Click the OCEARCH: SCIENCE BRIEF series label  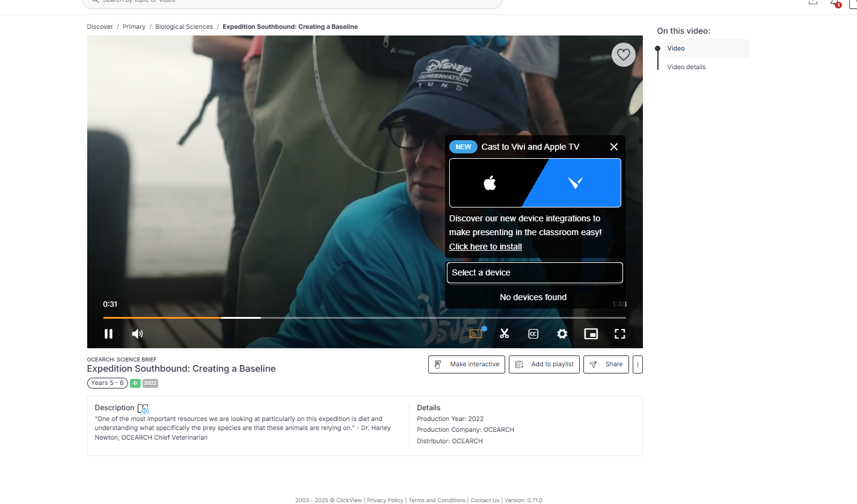pyautogui.click(x=121, y=360)
